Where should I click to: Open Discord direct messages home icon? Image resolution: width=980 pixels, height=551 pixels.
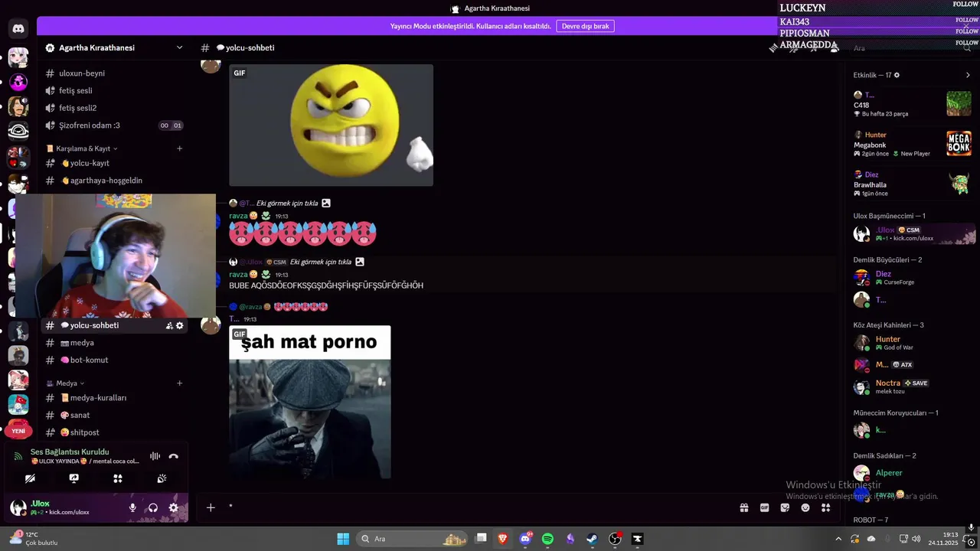click(18, 29)
